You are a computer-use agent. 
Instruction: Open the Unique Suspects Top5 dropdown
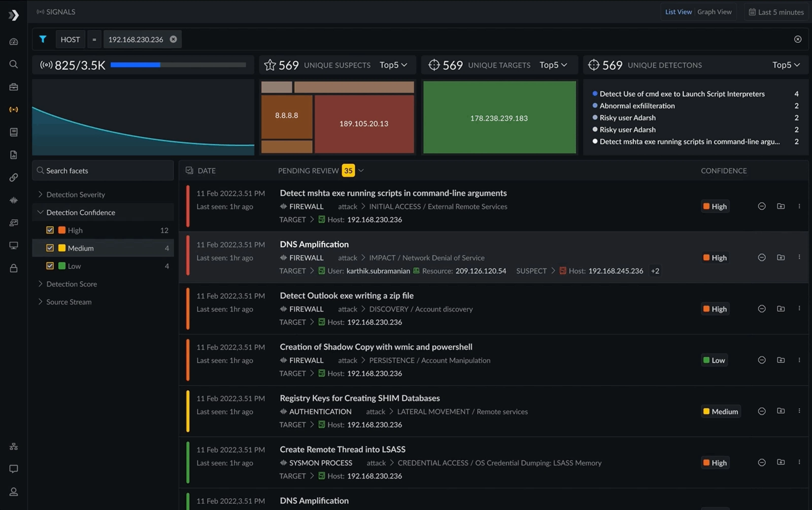(x=394, y=65)
